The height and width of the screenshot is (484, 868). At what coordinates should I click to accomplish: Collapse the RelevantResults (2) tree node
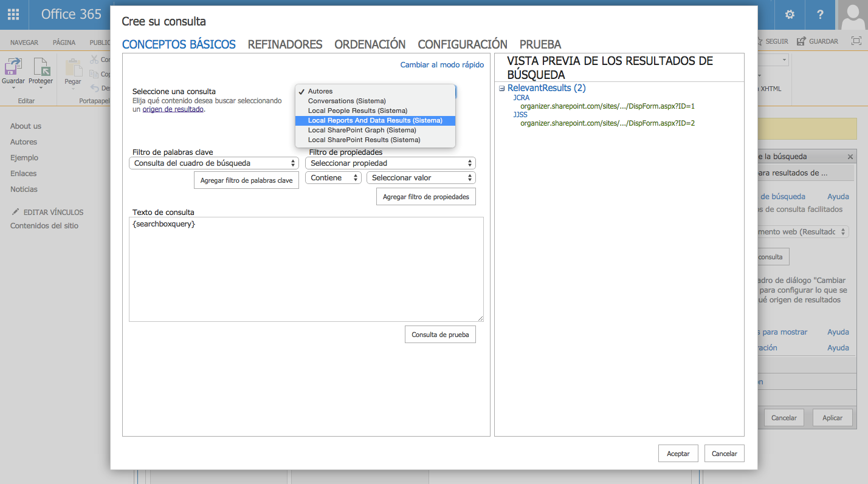(501, 88)
